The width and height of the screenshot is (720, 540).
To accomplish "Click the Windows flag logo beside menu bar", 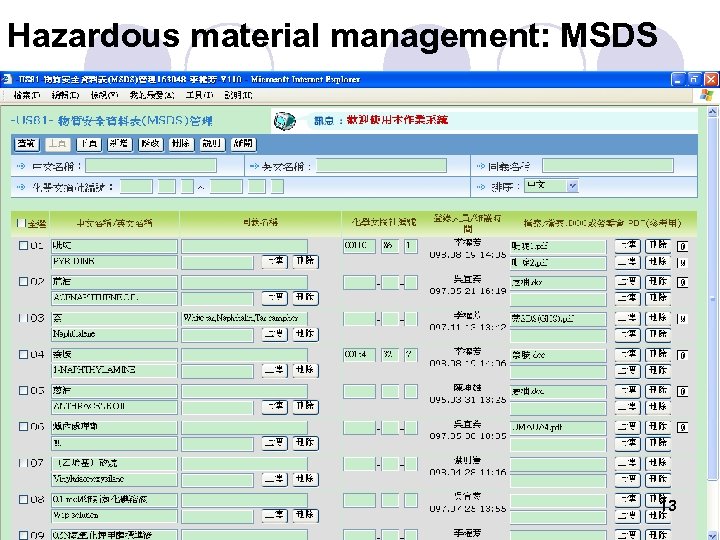I will point(706,96).
